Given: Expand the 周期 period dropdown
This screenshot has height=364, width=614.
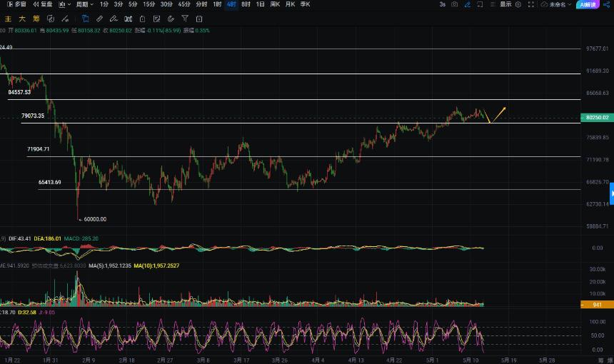Looking at the screenshot, I should pos(84,4).
